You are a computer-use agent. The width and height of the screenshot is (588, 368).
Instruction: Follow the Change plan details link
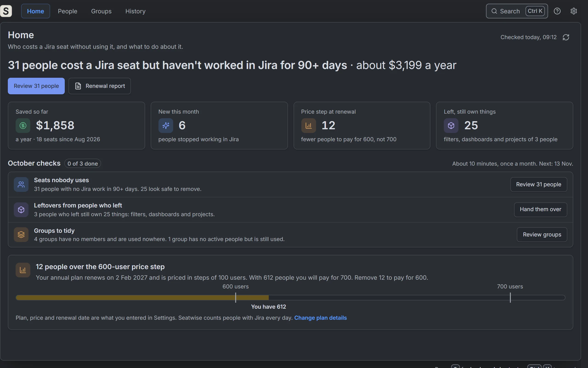(x=320, y=318)
